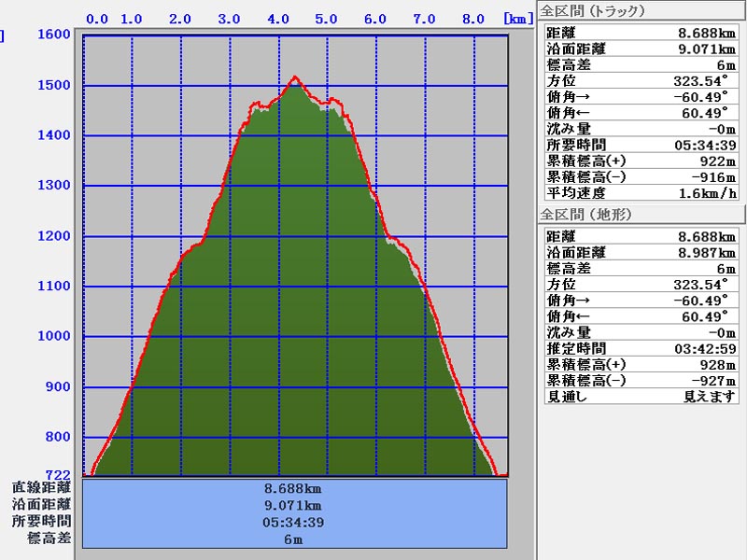The height and width of the screenshot is (560, 747).
Task: Click the 全区間（トラック） section header
Action: click(593, 12)
